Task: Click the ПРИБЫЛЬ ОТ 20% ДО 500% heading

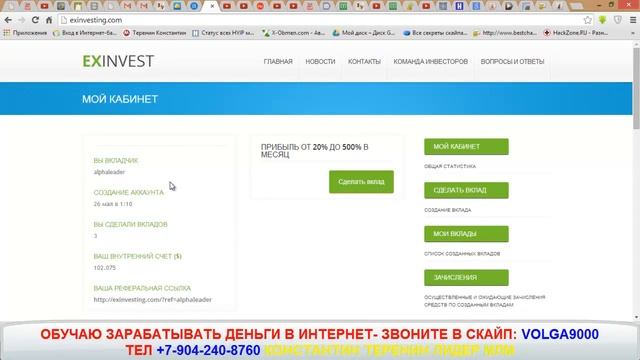Action: 314,151
